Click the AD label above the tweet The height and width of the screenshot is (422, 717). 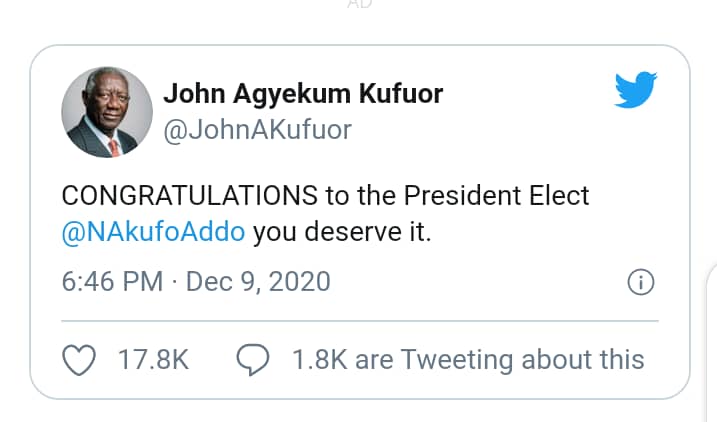pyautogui.click(x=359, y=6)
